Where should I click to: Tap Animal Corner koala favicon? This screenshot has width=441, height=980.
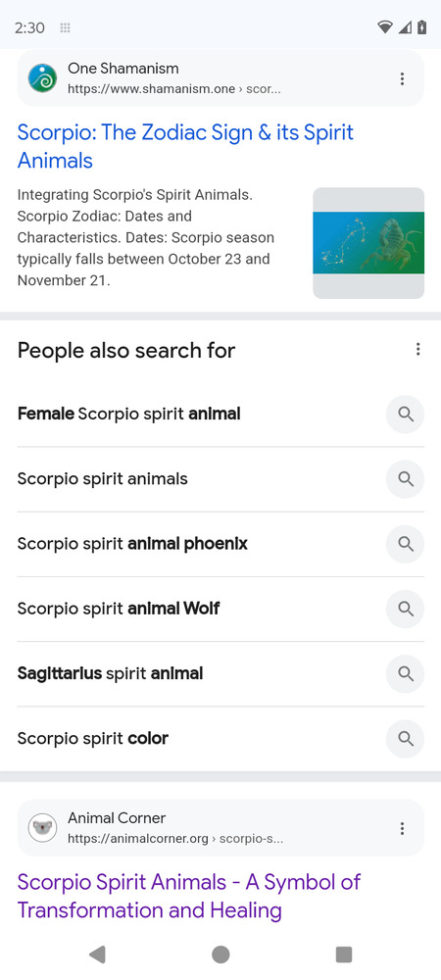(42, 829)
